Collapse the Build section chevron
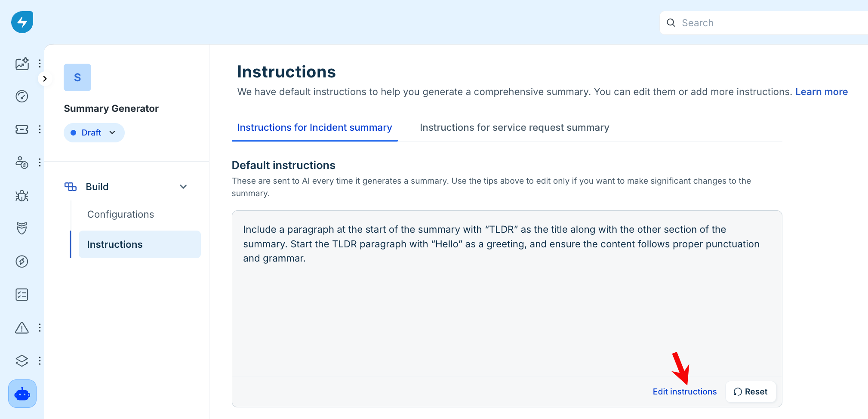868x419 pixels. (x=183, y=187)
